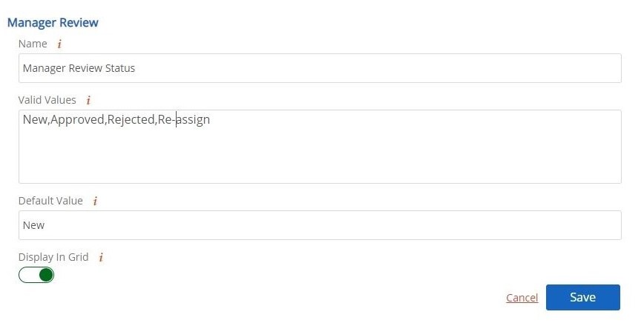Click the 'Manager Review' section heading
644x323 pixels.
(53, 22)
